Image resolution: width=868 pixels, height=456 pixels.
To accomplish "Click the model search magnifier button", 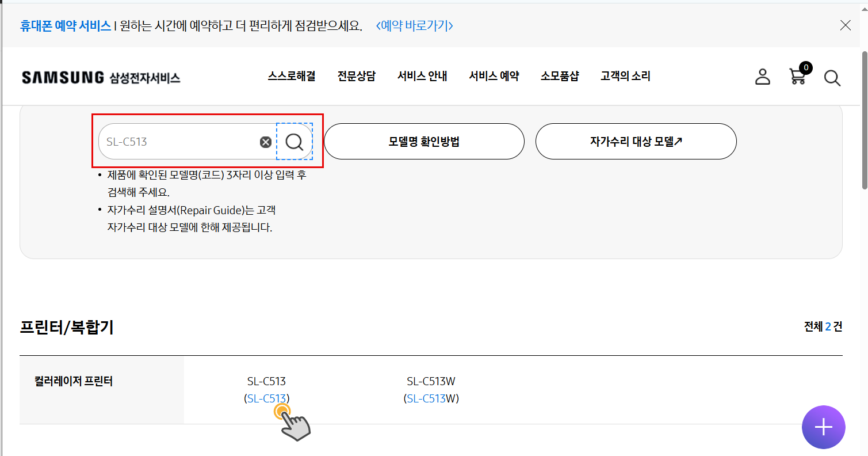I will pyautogui.click(x=295, y=142).
